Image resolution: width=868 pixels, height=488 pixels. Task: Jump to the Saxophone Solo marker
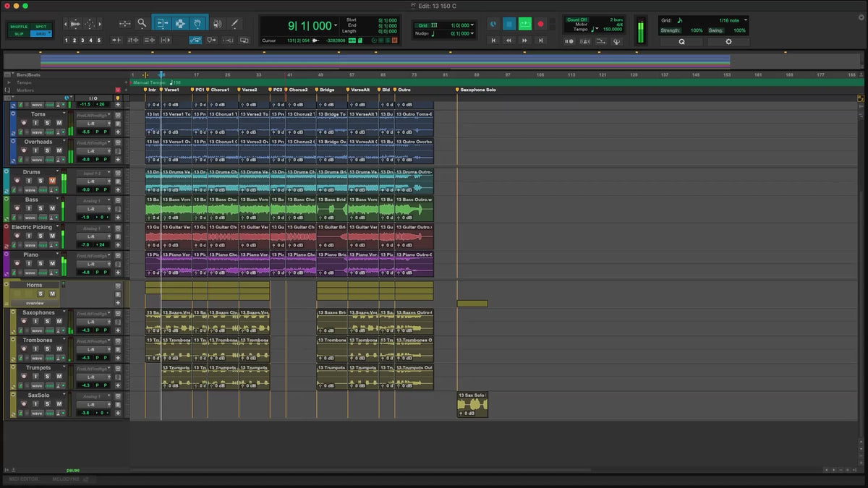(x=457, y=90)
